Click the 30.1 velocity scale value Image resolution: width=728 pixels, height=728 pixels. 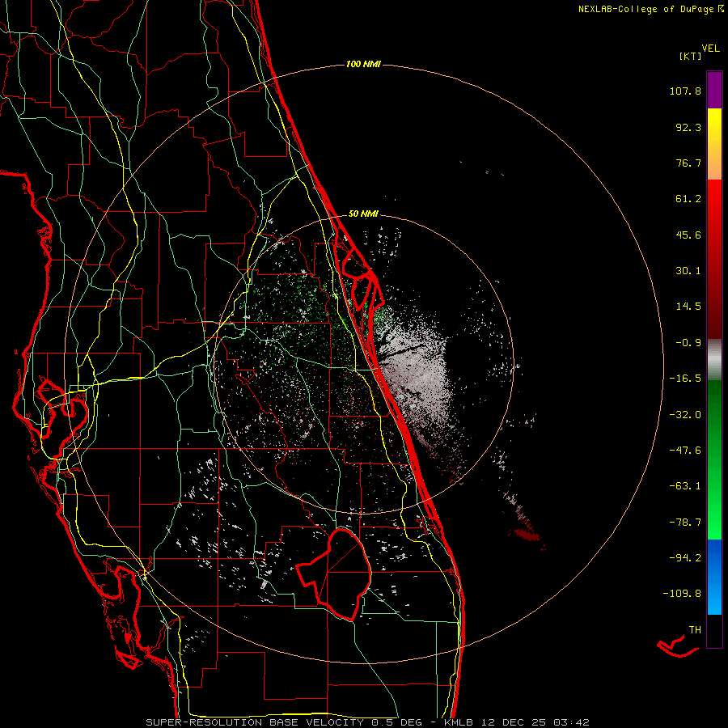coord(688,271)
